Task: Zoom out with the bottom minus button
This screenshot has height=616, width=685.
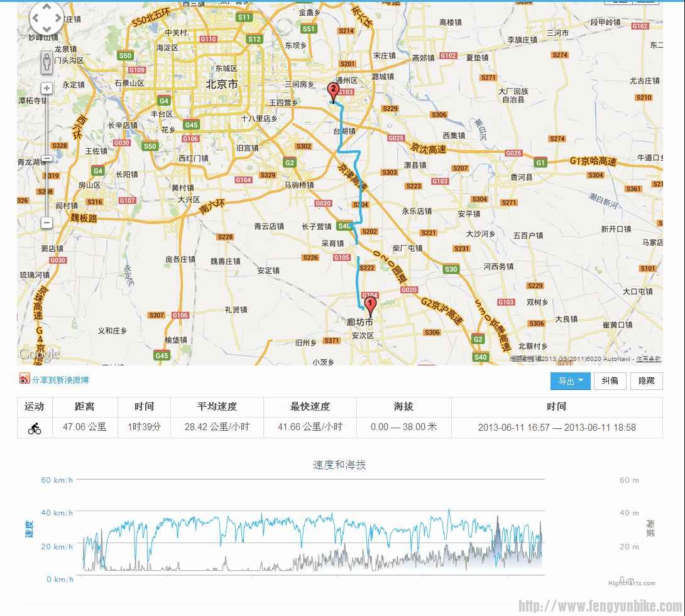Action: pos(47,222)
